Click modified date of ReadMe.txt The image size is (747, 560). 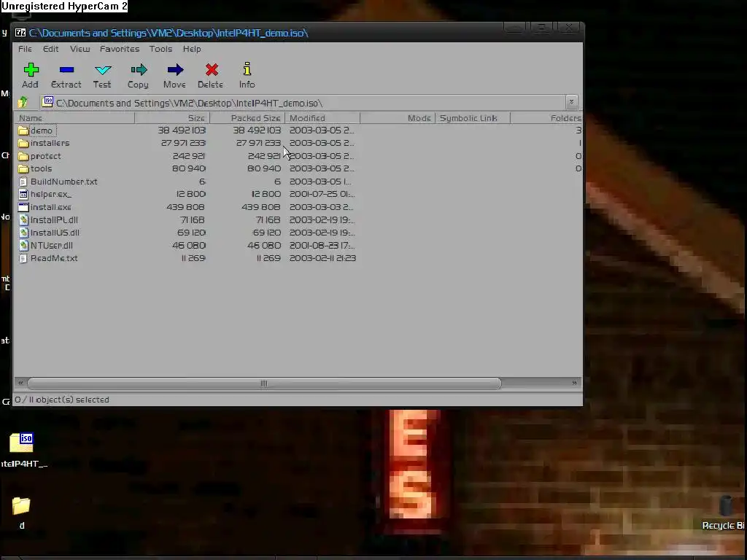[x=322, y=259]
